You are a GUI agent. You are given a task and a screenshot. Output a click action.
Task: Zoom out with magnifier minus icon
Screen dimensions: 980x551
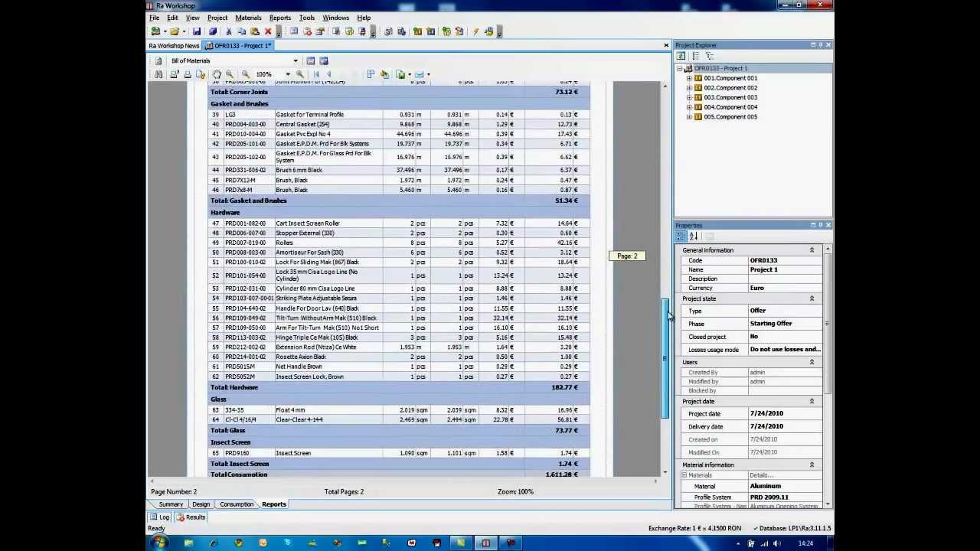pos(245,74)
